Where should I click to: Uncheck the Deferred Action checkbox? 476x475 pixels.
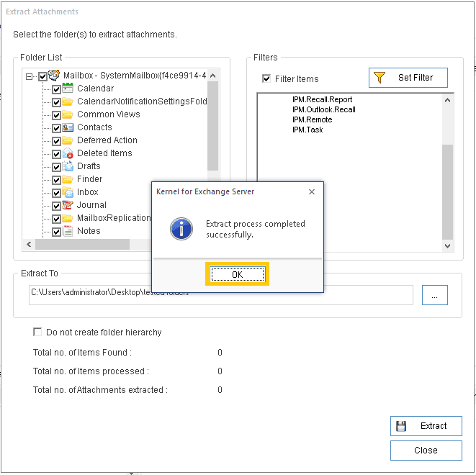[56, 141]
